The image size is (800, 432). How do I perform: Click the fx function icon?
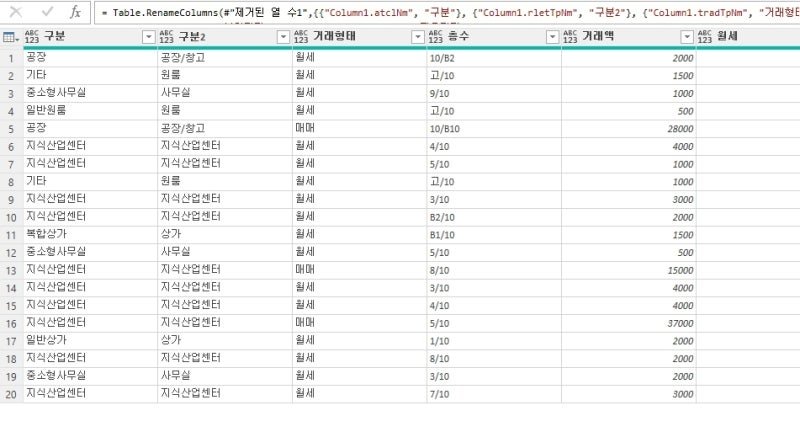click(x=76, y=12)
